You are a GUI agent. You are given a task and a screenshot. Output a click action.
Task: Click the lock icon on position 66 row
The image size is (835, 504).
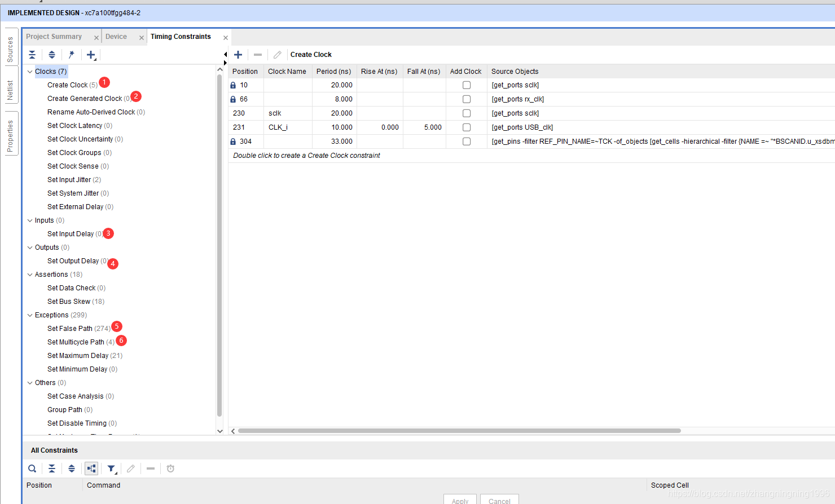233,99
